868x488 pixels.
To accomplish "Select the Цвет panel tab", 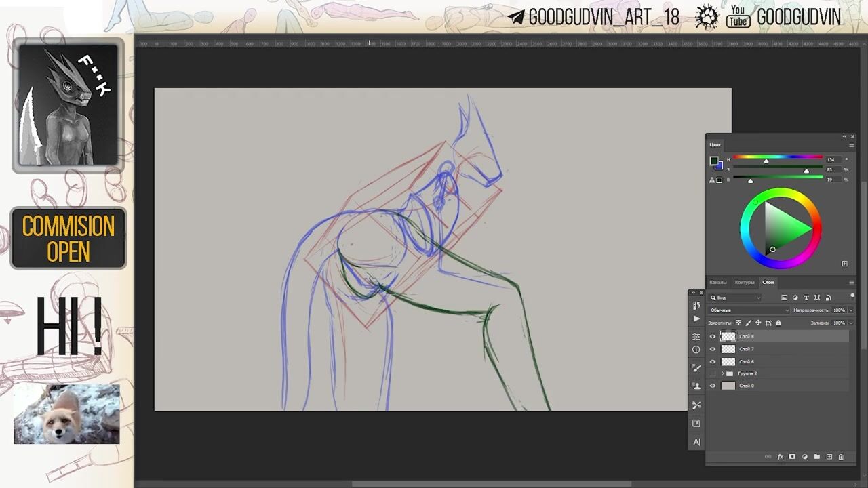I will click(x=715, y=145).
